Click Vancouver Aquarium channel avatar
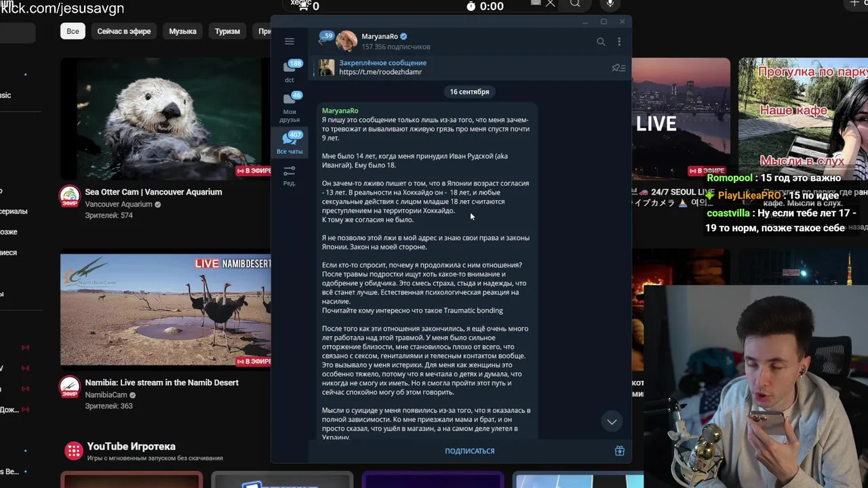 70,197
